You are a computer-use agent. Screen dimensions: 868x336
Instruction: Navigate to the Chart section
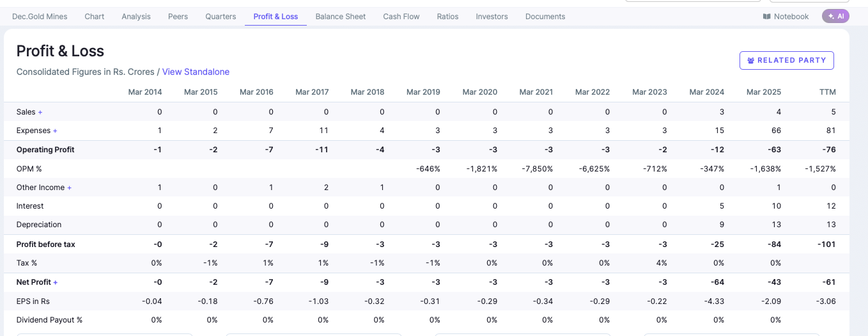(94, 17)
